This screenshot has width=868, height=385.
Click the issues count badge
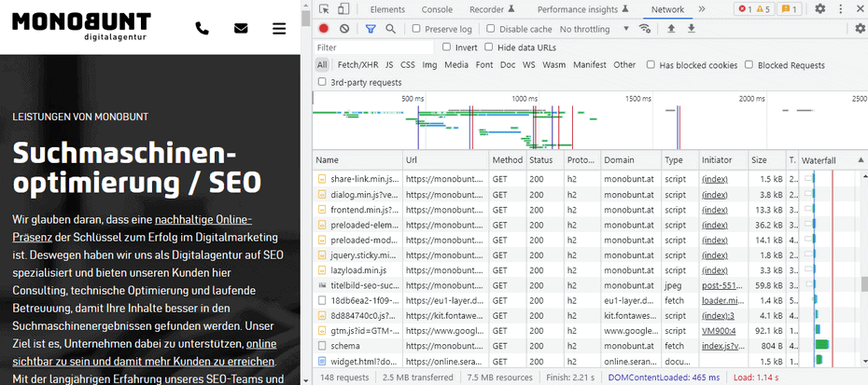pos(790,8)
